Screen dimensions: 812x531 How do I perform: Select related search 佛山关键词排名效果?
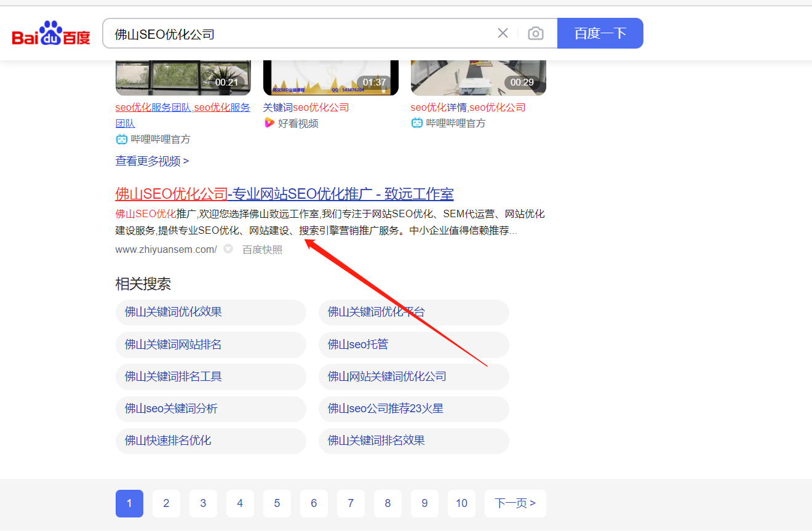[x=414, y=441]
